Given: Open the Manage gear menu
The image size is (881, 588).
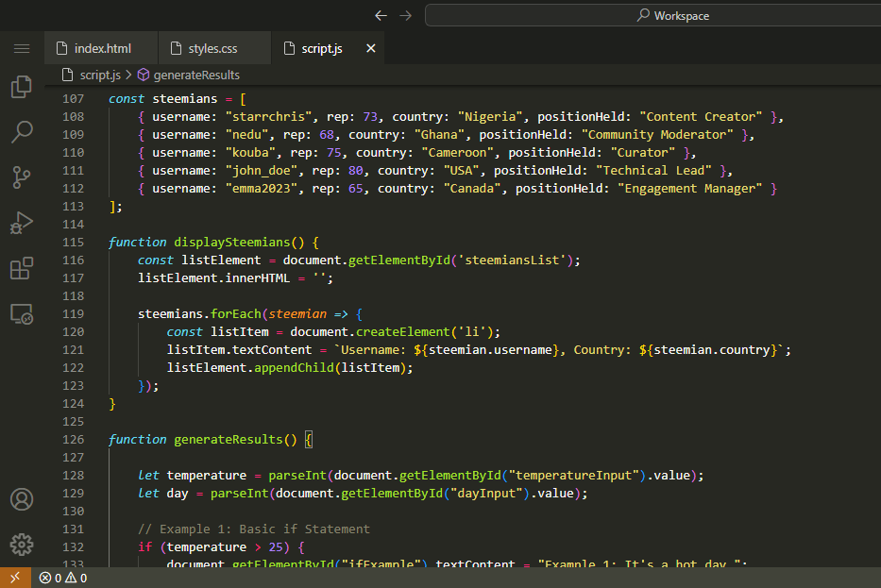Looking at the screenshot, I should point(22,545).
